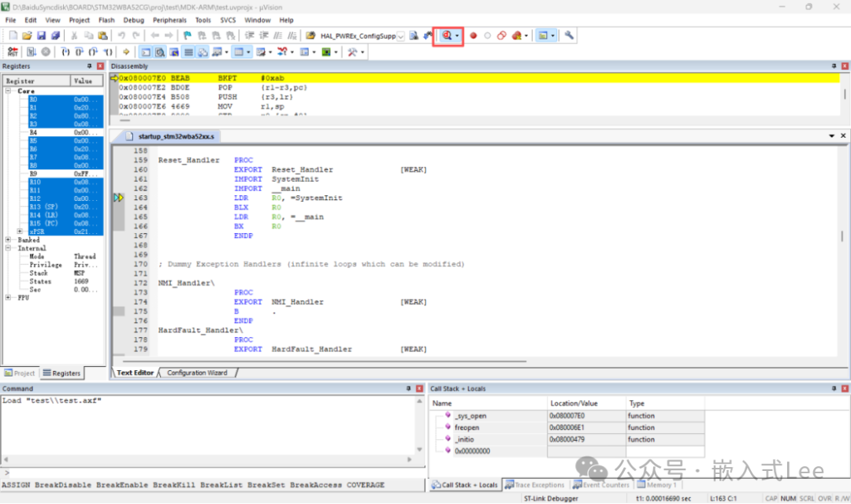Switch to the Configuration Wizard tab
851x504 pixels.
coord(197,372)
